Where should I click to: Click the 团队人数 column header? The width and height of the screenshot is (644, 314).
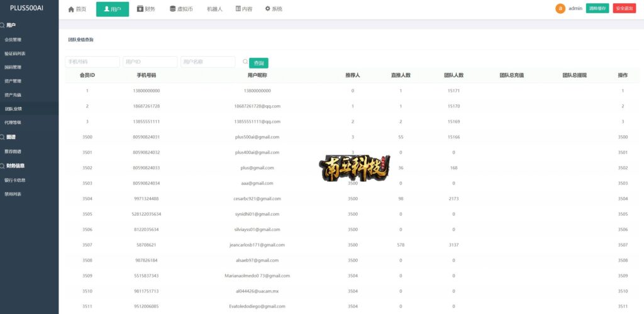point(454,76)
